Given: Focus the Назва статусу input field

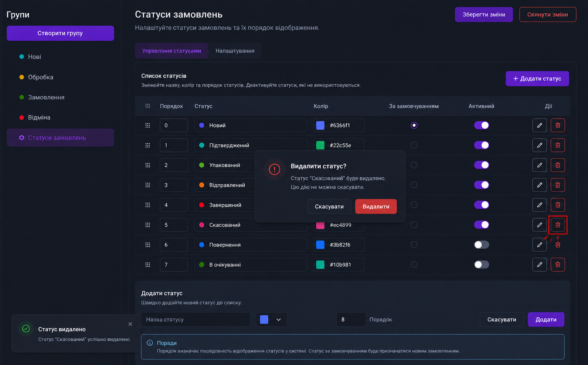Looking at the screenshot, I should [x=196, y=320].
